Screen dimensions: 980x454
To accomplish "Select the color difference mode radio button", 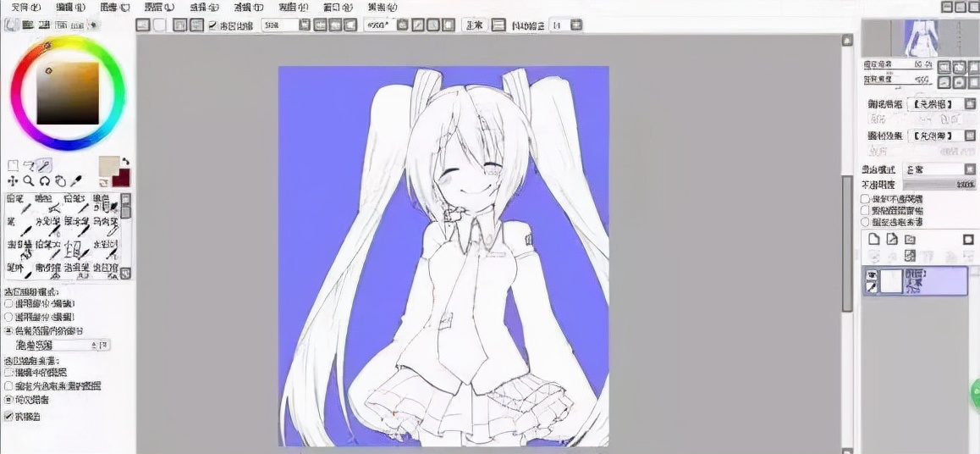I will pos(8,330).
